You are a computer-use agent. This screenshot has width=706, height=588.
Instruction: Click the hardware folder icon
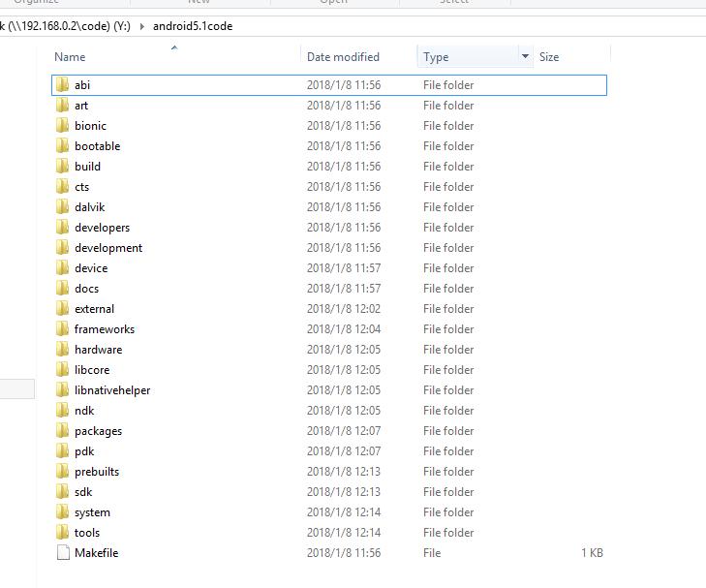[63, 350]
